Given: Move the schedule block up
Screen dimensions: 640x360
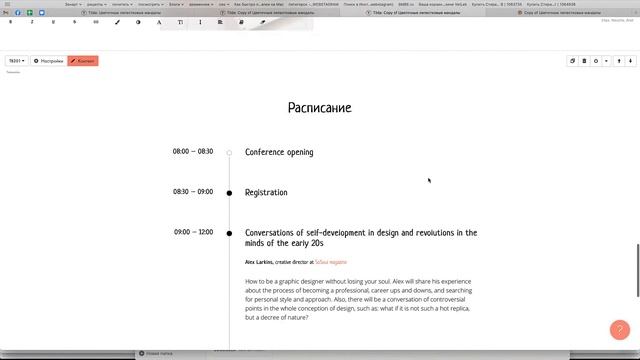Looking at the screenshot, I should pos(619,61).
